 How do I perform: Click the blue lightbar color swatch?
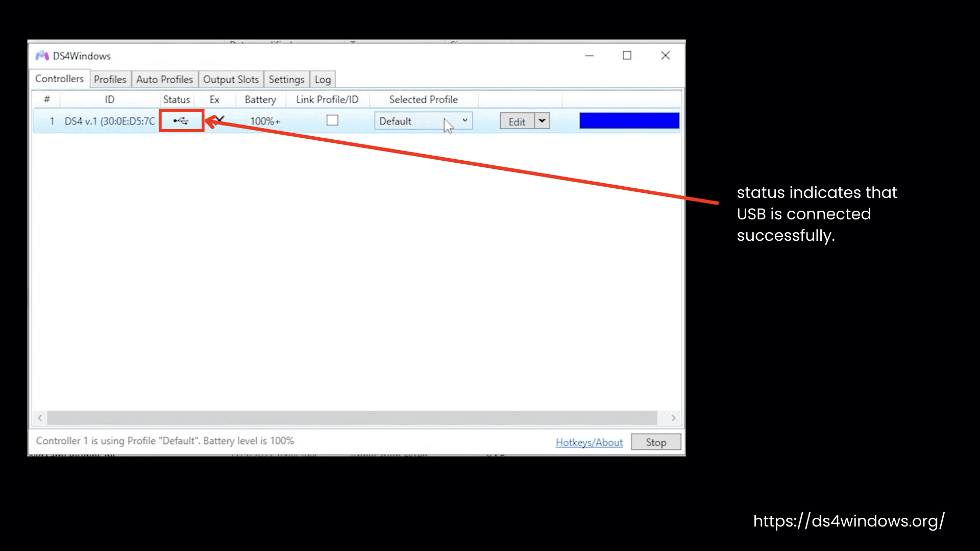tap(629, 121)
